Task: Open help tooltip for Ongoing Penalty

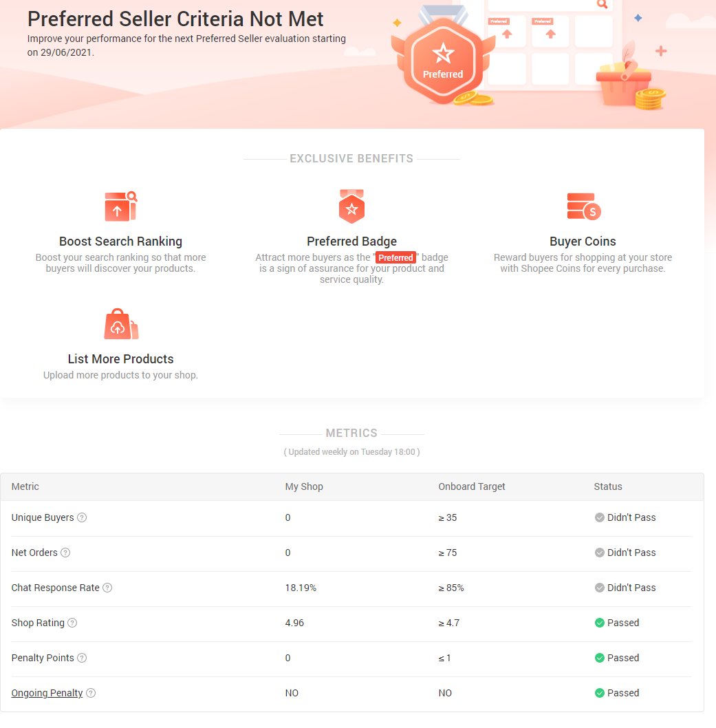Action: (x=91, y=693)
